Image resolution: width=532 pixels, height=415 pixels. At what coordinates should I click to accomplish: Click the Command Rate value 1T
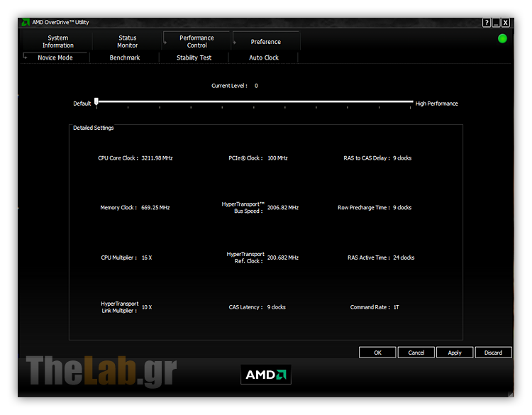tap(397, 307)
